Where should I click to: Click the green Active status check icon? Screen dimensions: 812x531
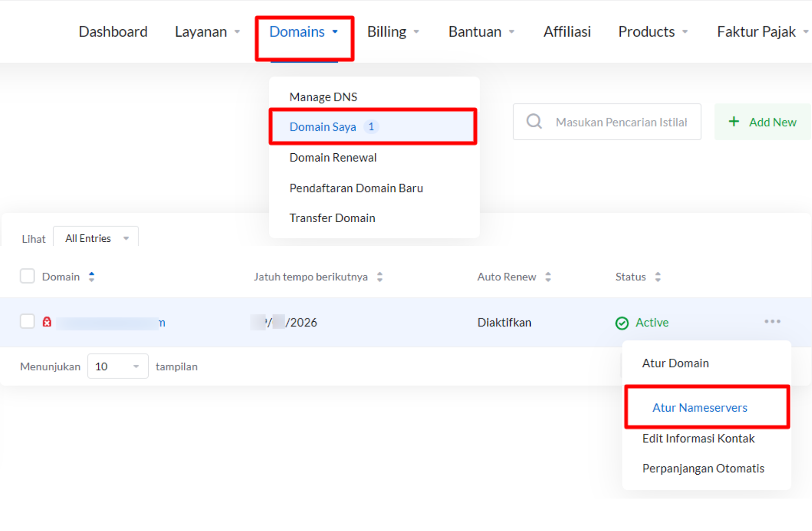point(622,323)
